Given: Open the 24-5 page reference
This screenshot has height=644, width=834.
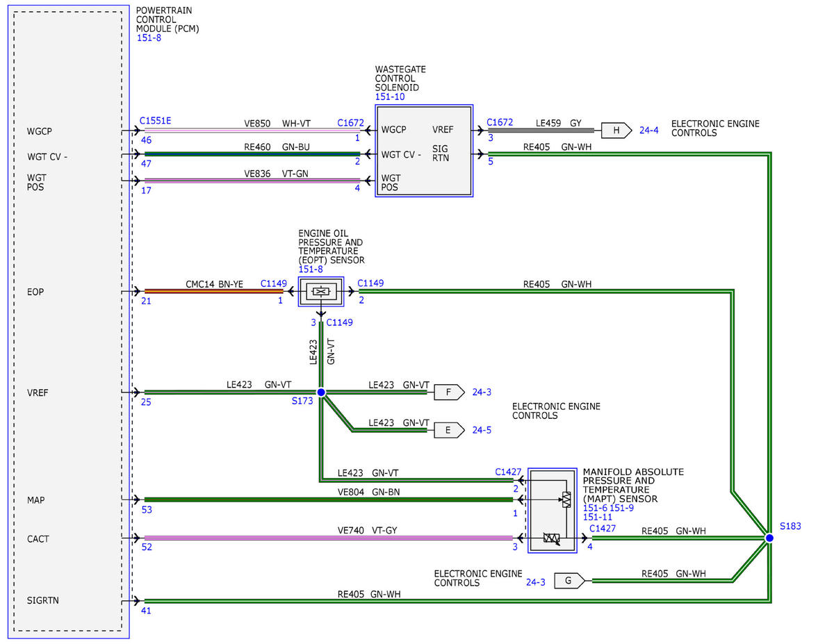Looking at the screenshot, I should [x=482, y=430].
